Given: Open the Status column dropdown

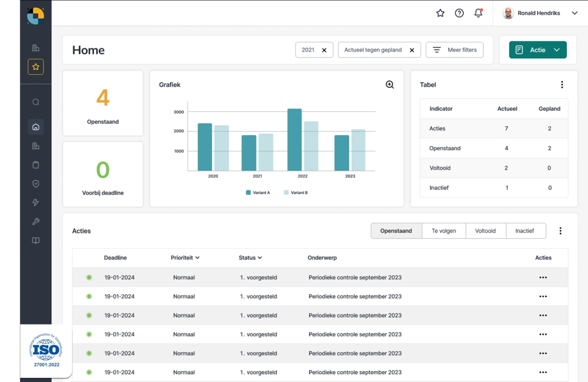Looking at the screenshot, I should click(x=250, y=258).
